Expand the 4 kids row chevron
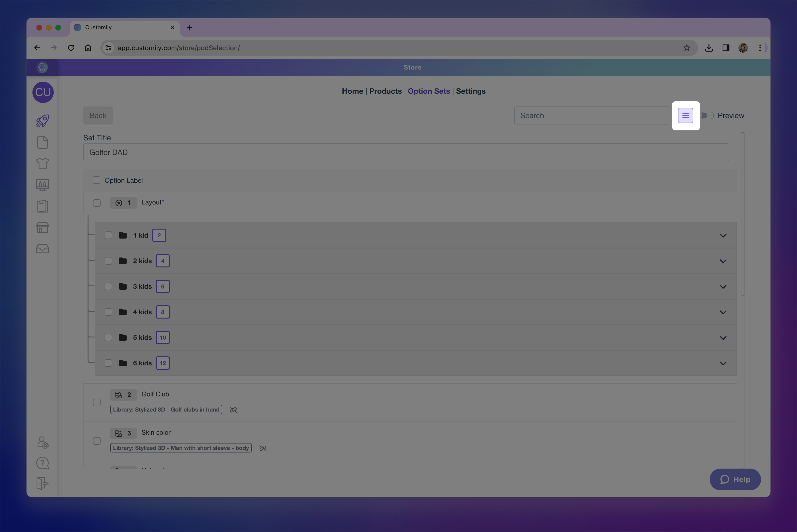The width and height of the screenshot is (797, 532). click(x=723, y=312)
